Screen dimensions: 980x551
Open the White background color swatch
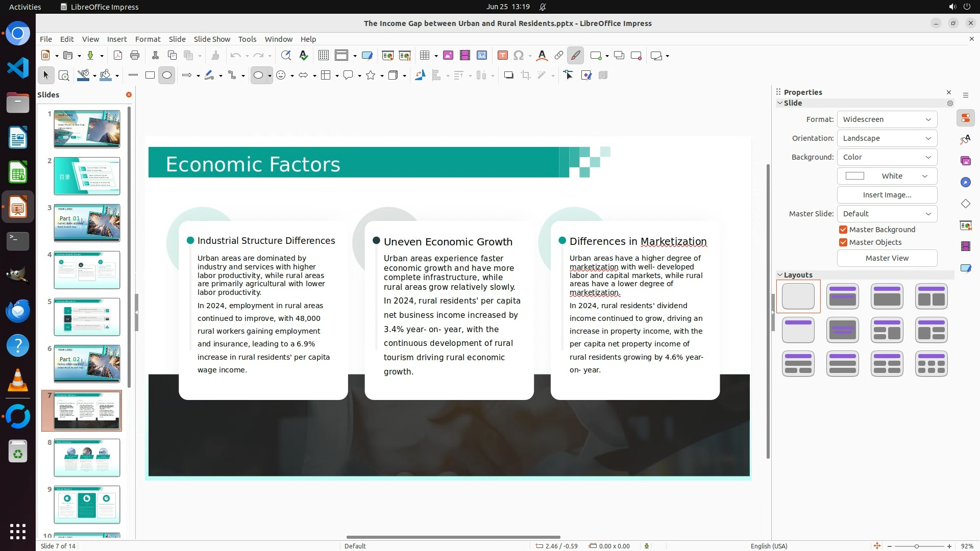tap(887, 176)
